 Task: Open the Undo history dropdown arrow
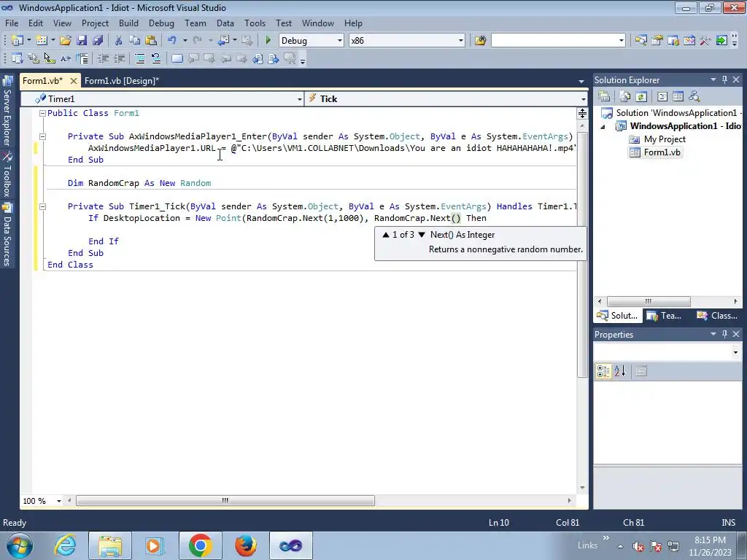185,41
